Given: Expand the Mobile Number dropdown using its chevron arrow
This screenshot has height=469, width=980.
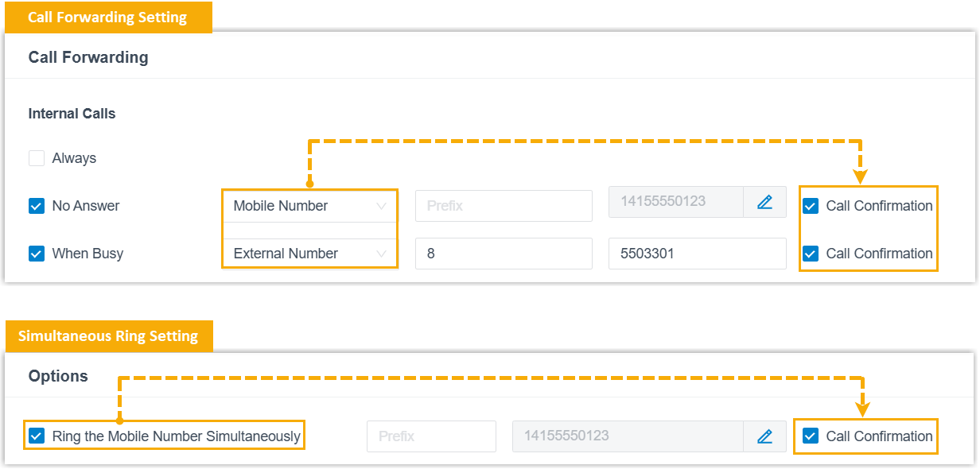Looking at the screenshot, I should [x=381, y=206].
